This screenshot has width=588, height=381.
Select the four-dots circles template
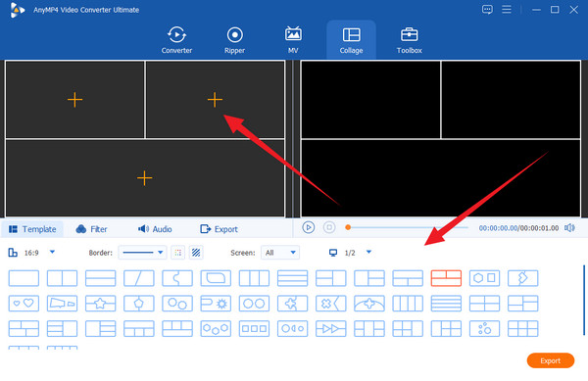(484, 328)
